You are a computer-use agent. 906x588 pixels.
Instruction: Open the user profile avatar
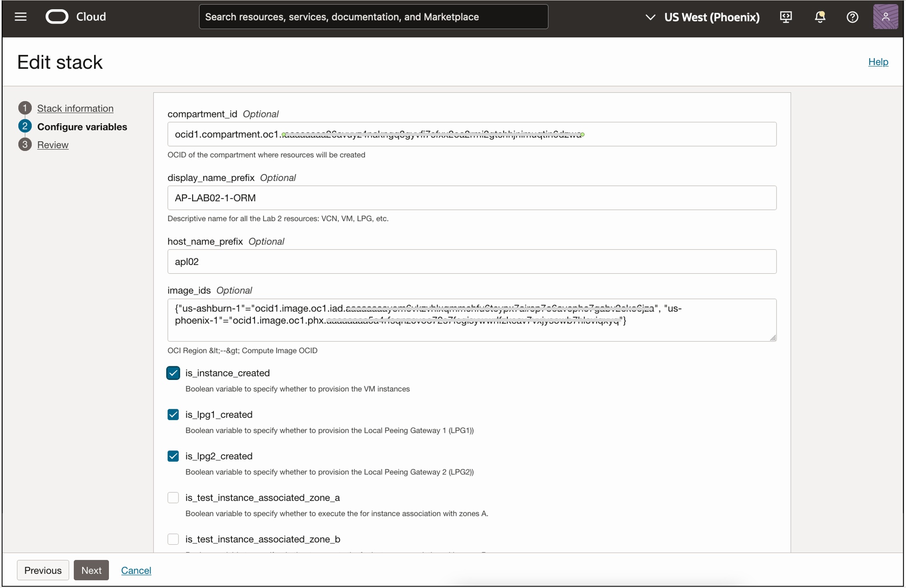pyautogui.click(x=885, y=17)
